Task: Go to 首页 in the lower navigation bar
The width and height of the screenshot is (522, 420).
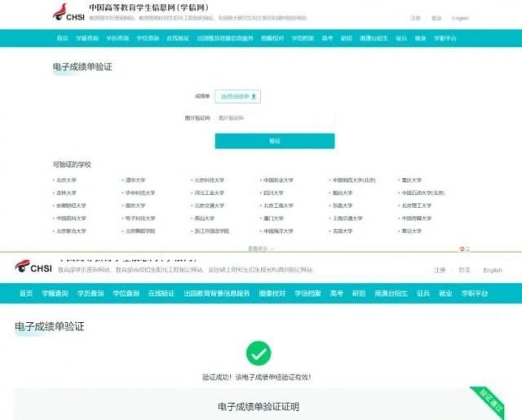Action: pos(26,294)
